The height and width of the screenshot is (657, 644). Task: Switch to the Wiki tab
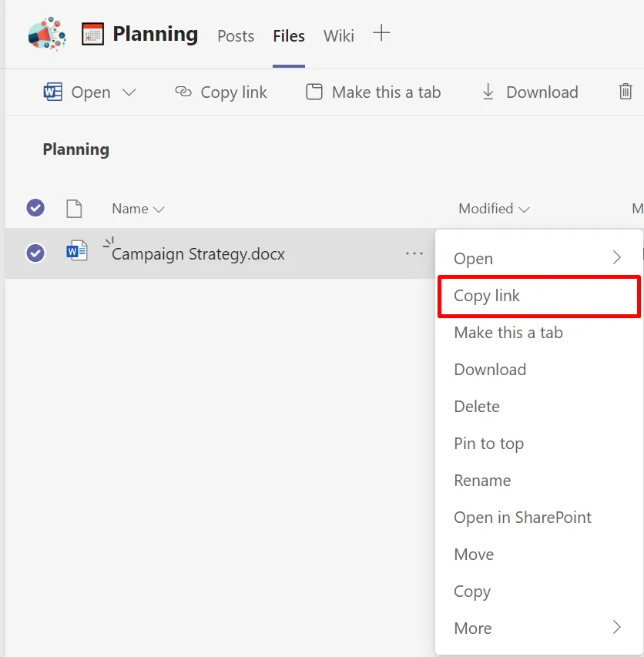(338, 36)
